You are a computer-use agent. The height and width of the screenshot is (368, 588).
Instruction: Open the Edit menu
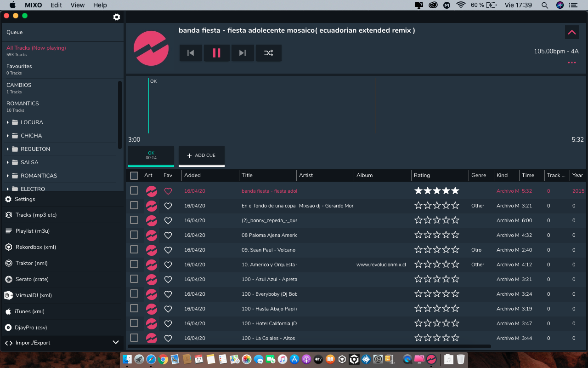(56, 5)
